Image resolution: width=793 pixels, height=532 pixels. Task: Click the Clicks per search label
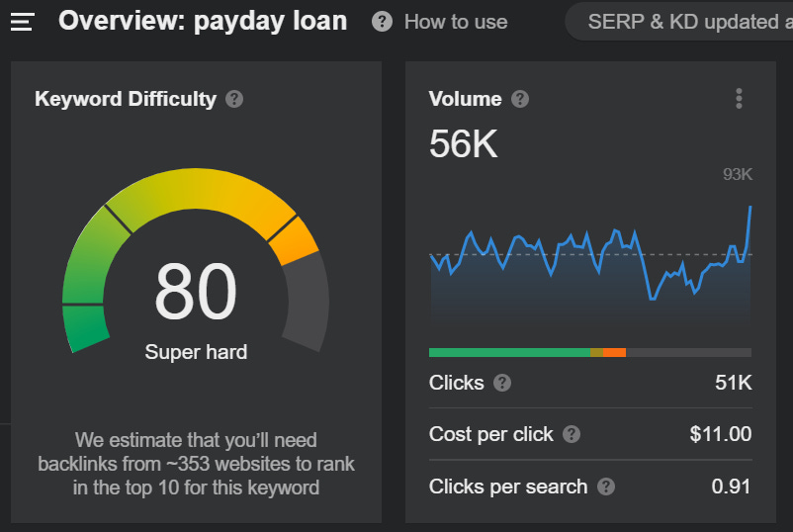click(508, 487)
